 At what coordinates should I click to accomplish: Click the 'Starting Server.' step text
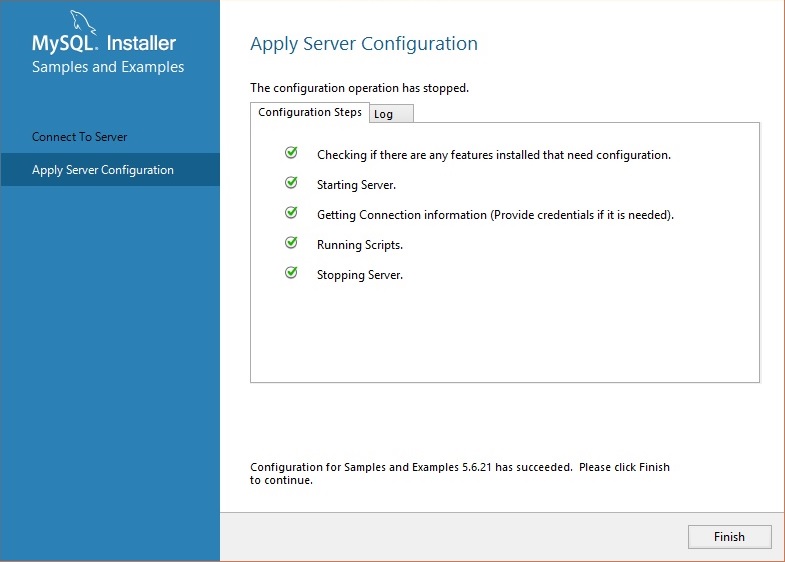[356, 185]
